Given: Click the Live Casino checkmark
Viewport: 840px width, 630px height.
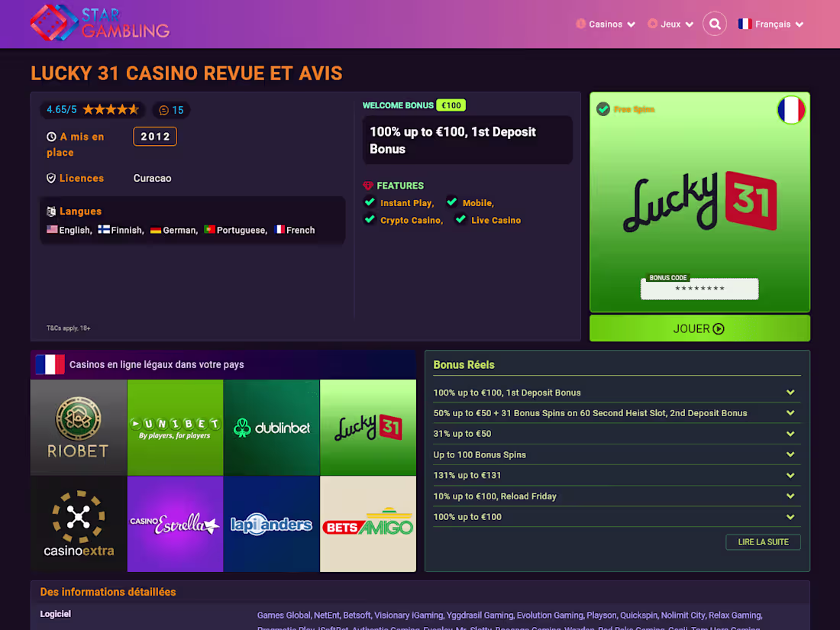Looking at the screenshot, I should click(460, 219).
